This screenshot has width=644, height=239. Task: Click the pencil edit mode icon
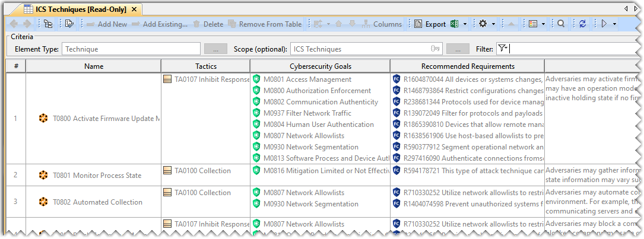click(69, 24)
